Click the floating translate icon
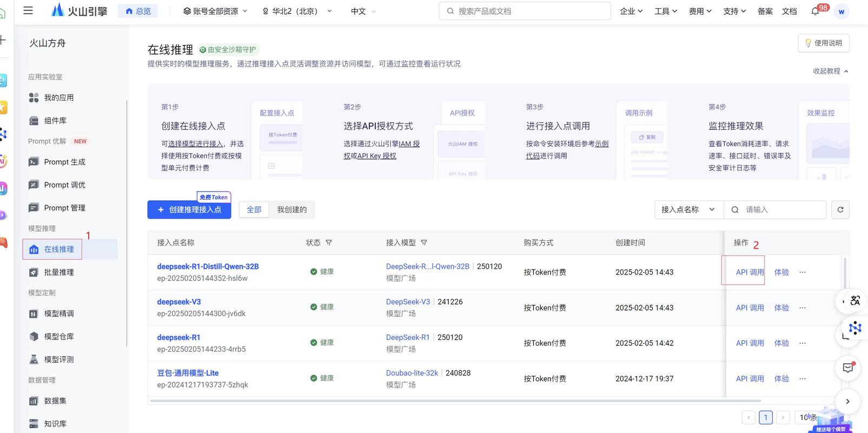The image size is (868, 433). pyautogui.click(x=854, y=301)
